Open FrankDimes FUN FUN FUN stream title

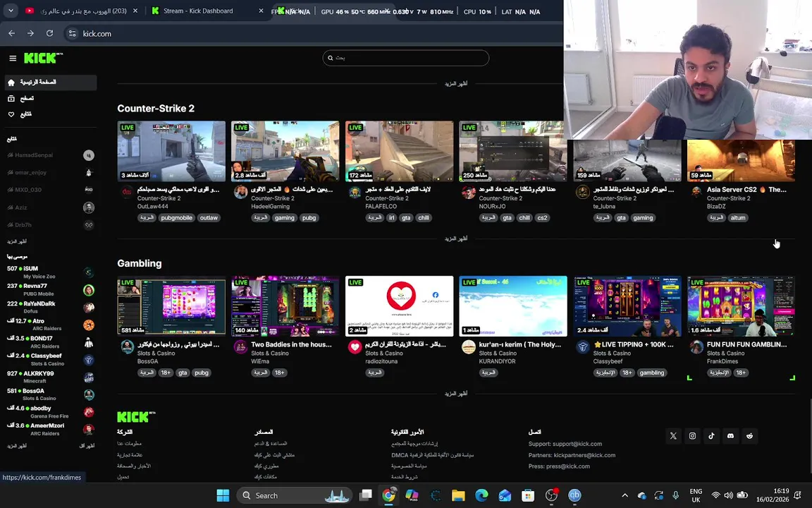[x=746, y=344]
